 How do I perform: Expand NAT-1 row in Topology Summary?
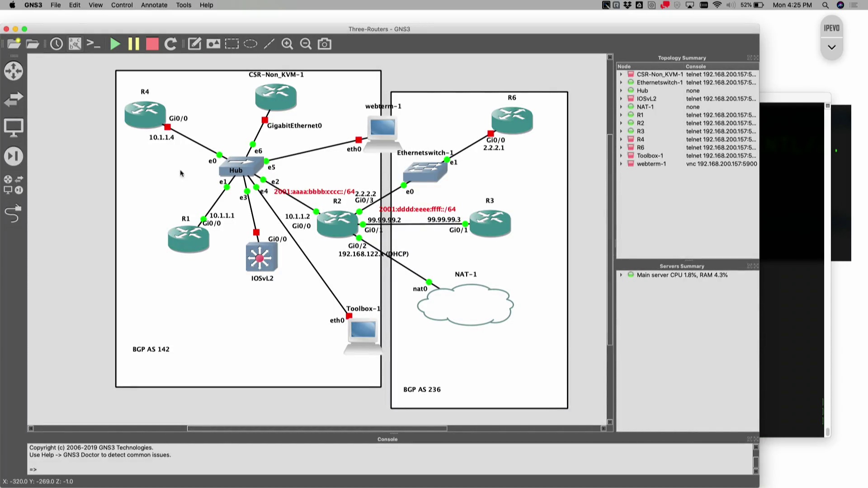point(621,107)
